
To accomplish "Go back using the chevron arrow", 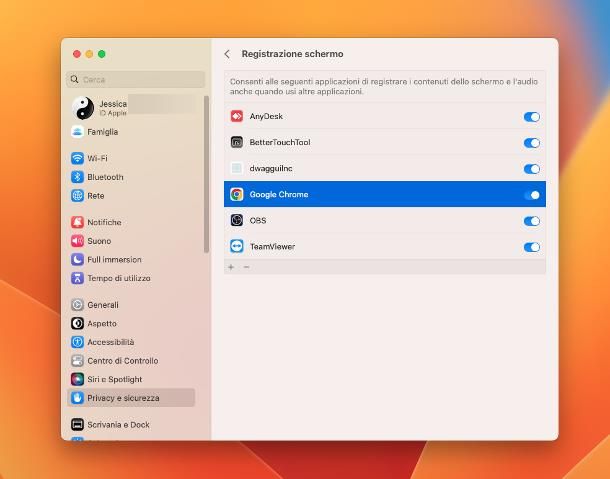I will [227, 54].
